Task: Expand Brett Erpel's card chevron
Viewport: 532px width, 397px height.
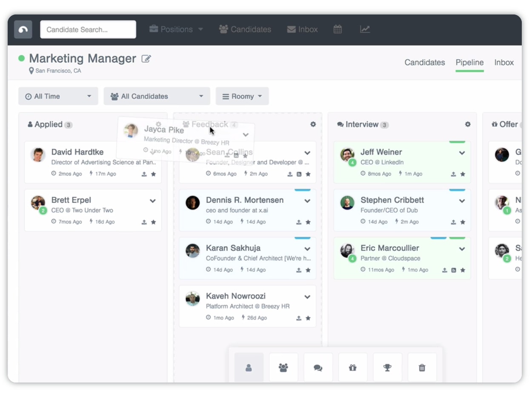Action: [x=153, y=201]
